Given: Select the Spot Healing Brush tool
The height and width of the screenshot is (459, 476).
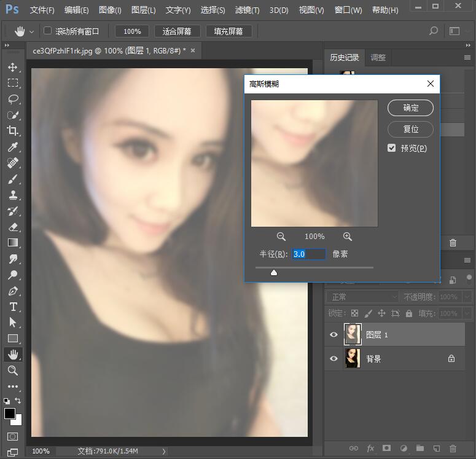Looking at the screenshot, I should click(13, 163).
